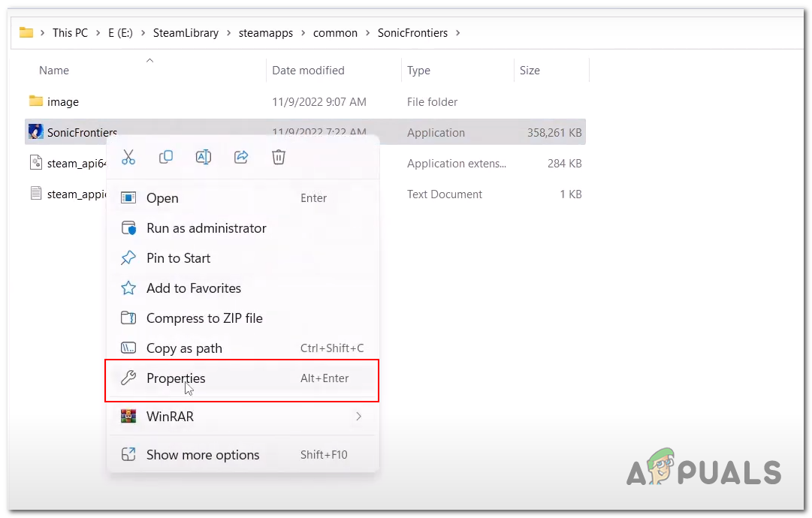Choose Open from the context menu
The width and height of the screenshot is (812, 518).
[243, 198]
